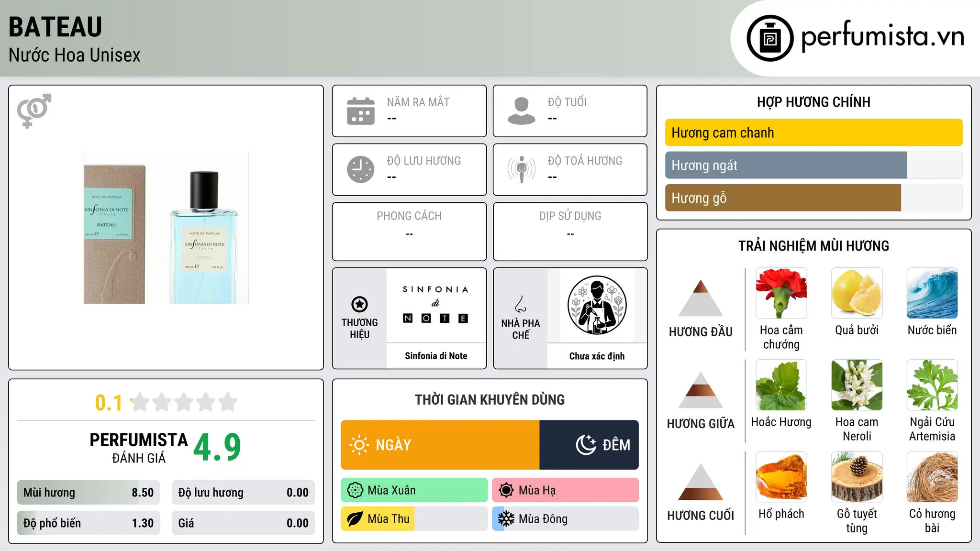Click the TRẢI NGHIỆM MÙI HƯƠNG heading
This screenshot has height=551, width=980.
click(x=813, y=246)
